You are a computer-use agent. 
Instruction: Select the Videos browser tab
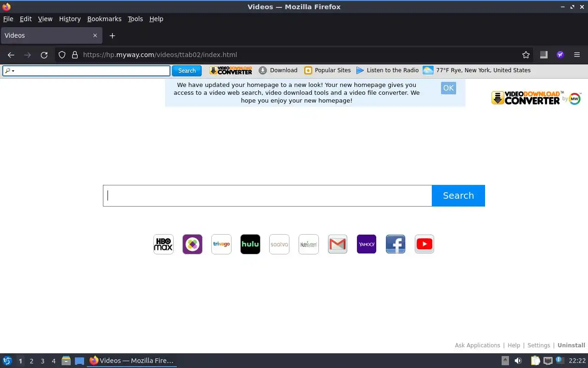[x=51, y=35]
